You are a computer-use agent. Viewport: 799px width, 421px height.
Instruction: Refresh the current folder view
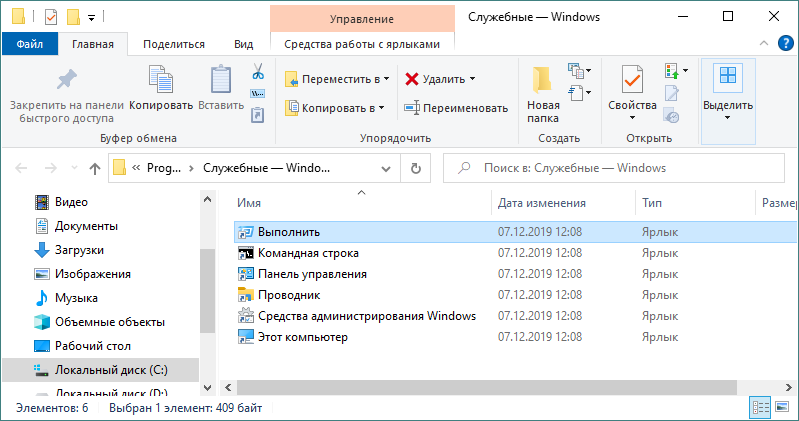[416, 168]
